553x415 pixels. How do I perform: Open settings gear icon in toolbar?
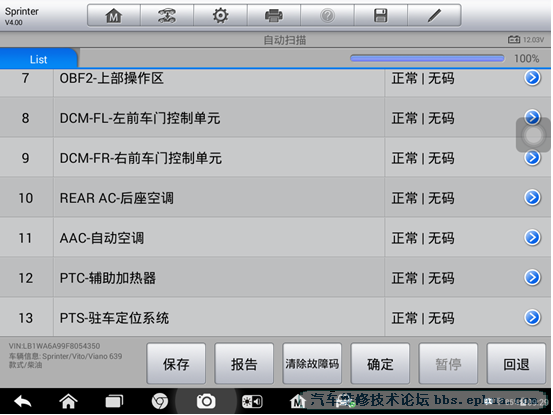coord(220,16)
